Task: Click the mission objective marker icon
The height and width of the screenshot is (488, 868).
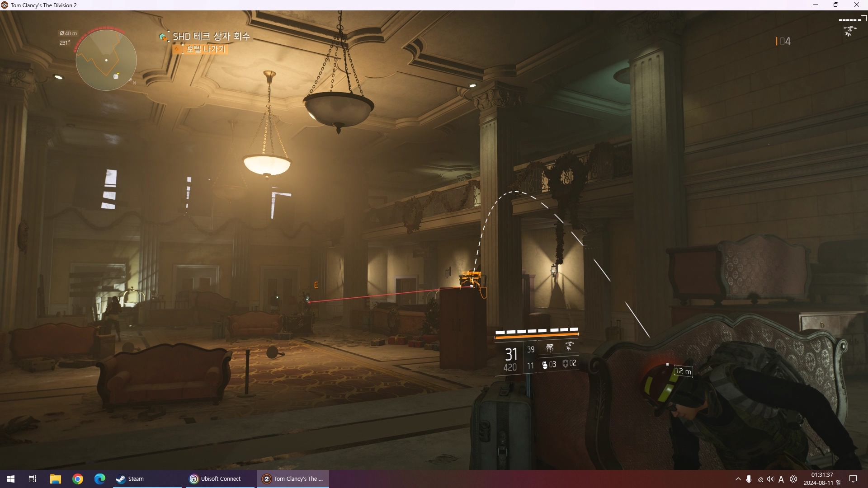Action: (162, 37)
